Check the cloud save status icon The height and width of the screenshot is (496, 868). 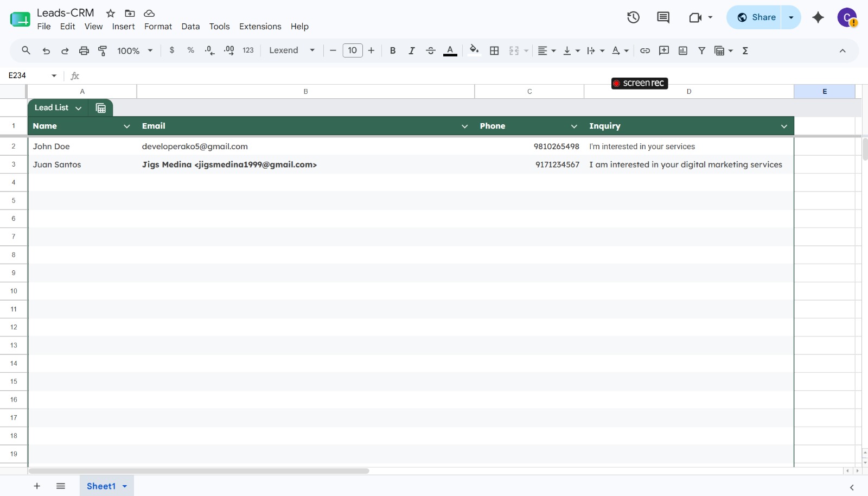point(149,13)
